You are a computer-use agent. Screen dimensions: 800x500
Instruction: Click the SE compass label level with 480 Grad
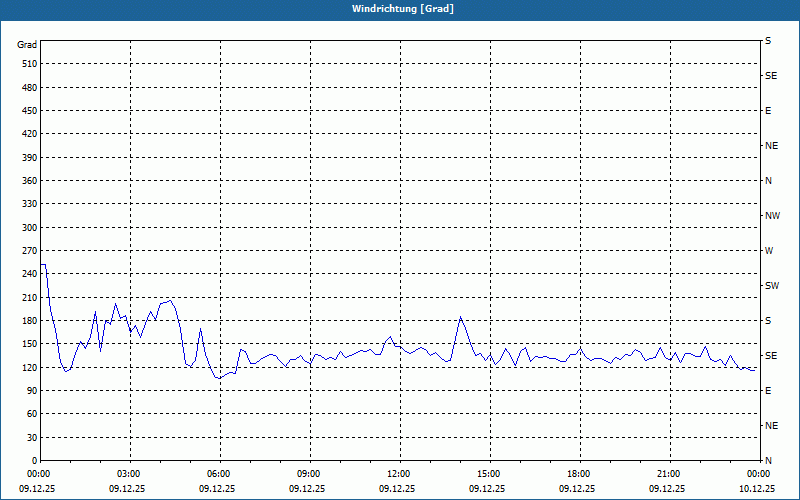tap(771, 76)
